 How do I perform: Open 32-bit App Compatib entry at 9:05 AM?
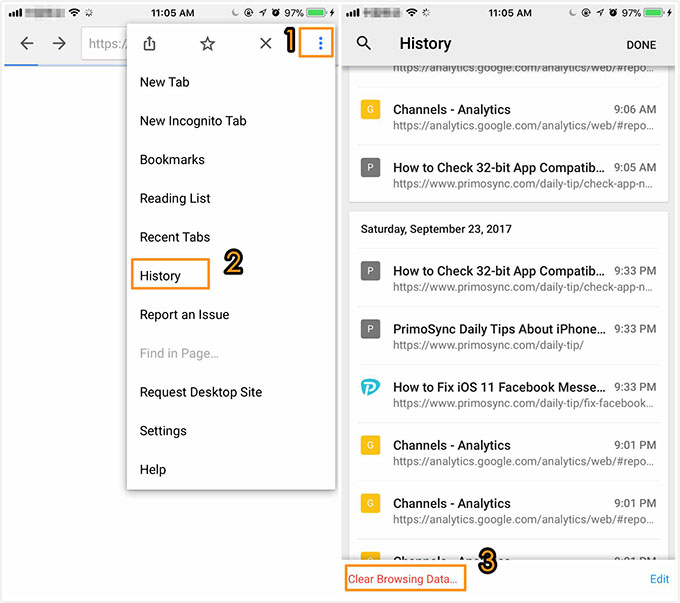coord(508,175)
